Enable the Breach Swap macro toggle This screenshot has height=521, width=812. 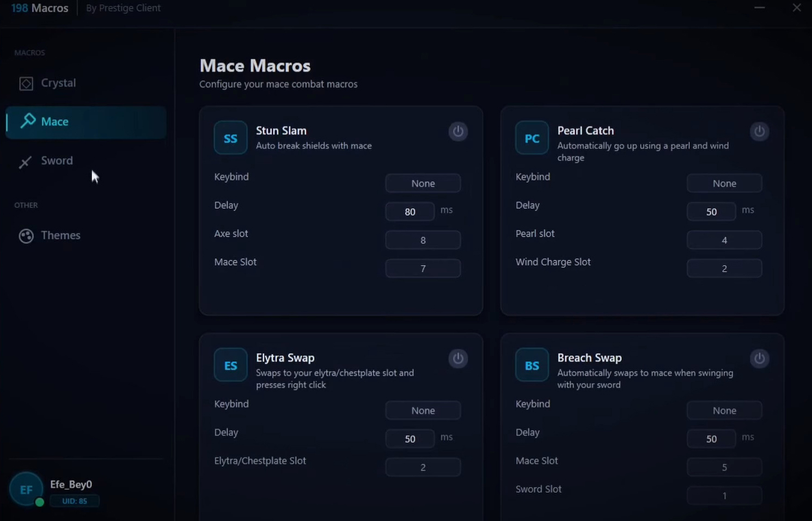(x=759, y=358)
